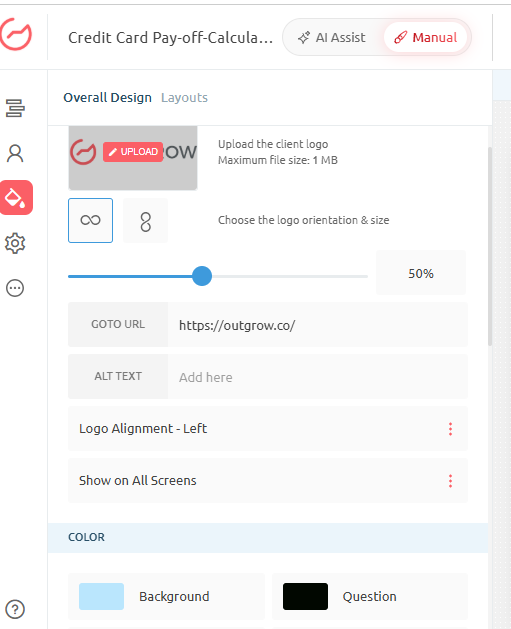
Task: Click the Credit Card Pay-off-Calculator title
Action: click(170, 38)
